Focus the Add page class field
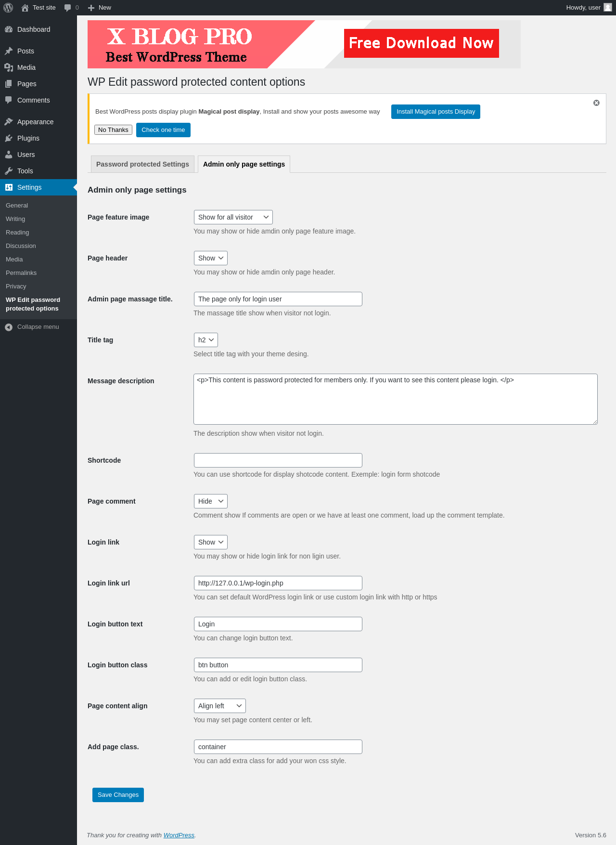Image resolution: width=616 pixels, height=845 pixels. [x=278, y=747]
